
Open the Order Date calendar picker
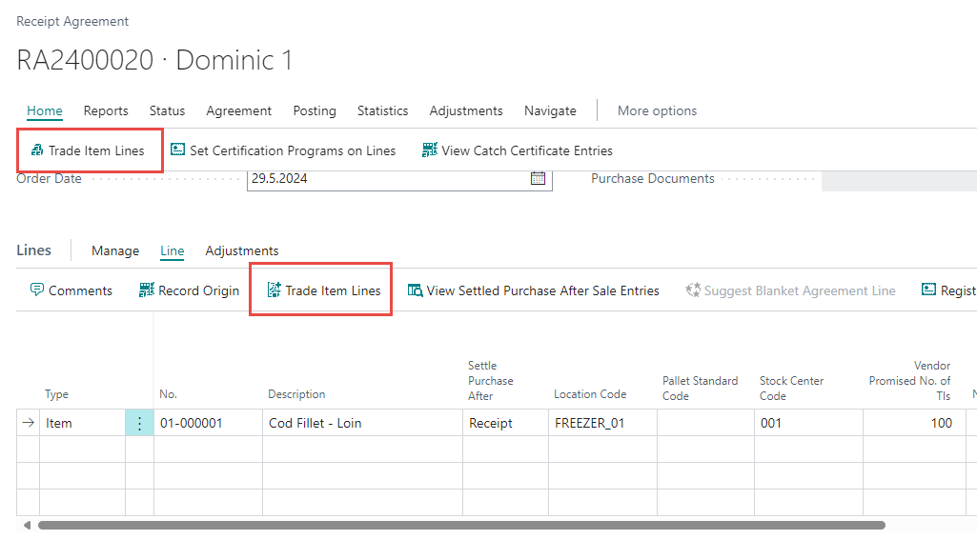pos(538,178)
